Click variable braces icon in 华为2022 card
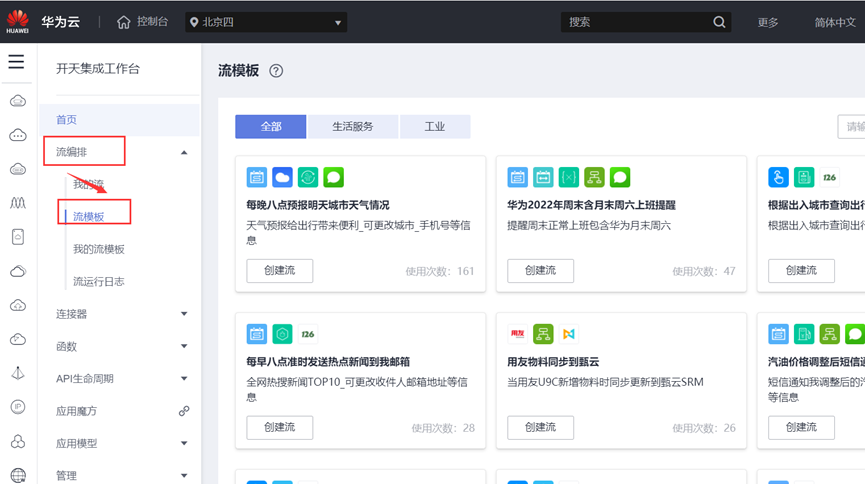The width and height of the screenshot is (865, 484). tap(569, 177)
